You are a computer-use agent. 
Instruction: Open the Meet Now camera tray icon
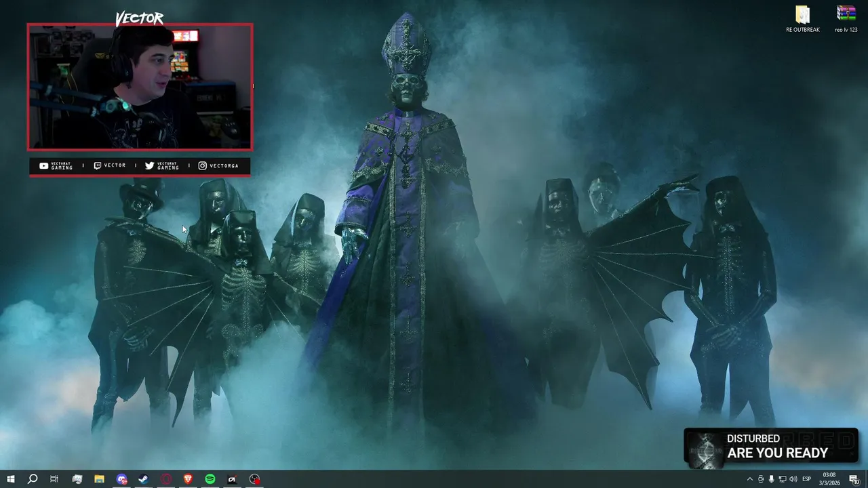pyautogui.click(x=761, y=479)
